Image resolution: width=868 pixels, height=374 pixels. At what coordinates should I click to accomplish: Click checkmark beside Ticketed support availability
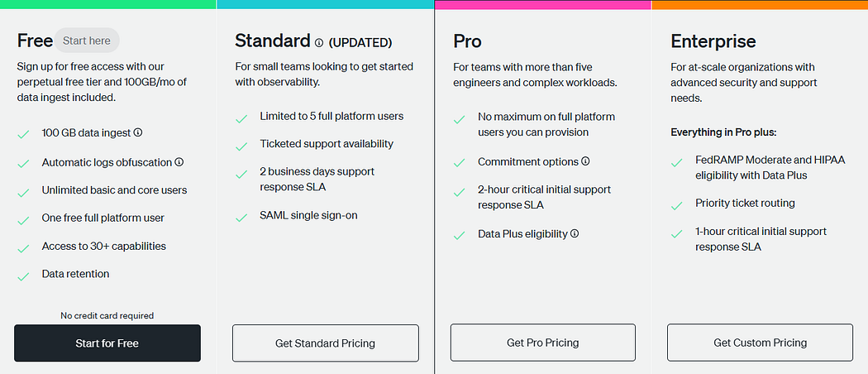click(241, 146)
